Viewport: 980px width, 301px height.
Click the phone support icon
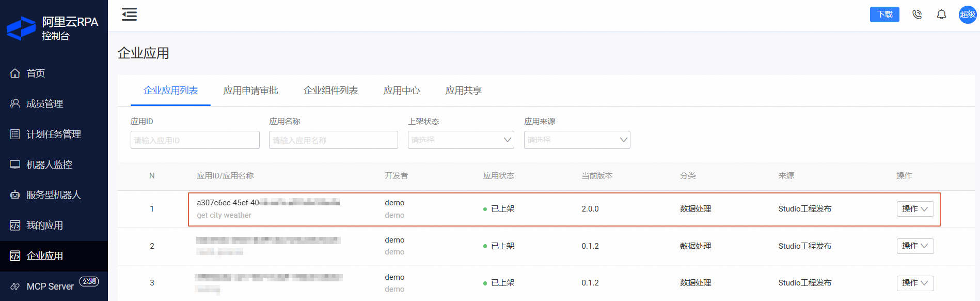point(917,14)
